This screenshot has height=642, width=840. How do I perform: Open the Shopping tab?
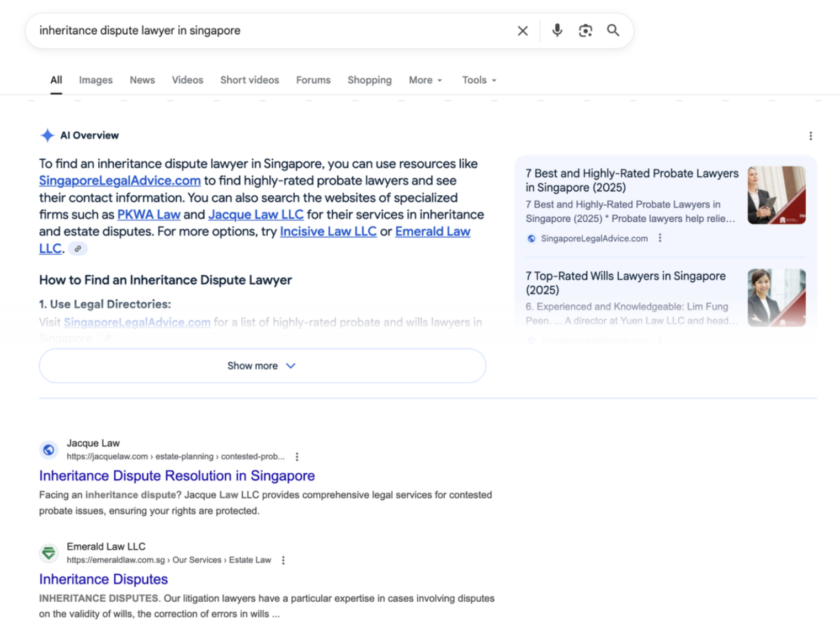click(x=369, y=80)
